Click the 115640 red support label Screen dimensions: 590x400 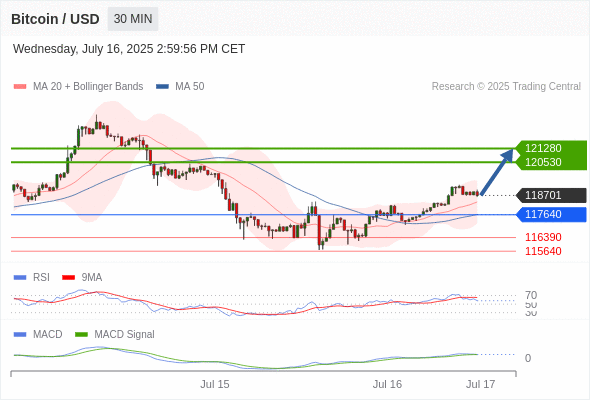[x=543, y=251]
